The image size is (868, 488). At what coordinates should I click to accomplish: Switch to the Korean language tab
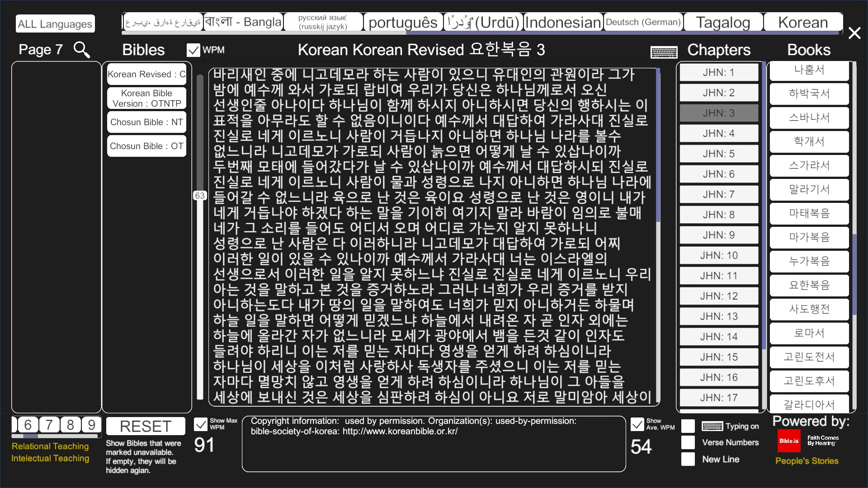click(803, 22)
